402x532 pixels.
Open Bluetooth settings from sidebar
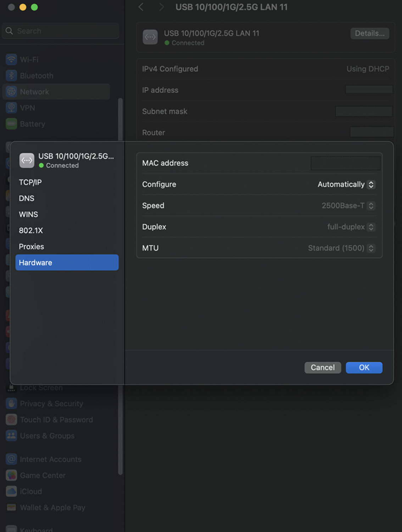click(x=11, y=76)
